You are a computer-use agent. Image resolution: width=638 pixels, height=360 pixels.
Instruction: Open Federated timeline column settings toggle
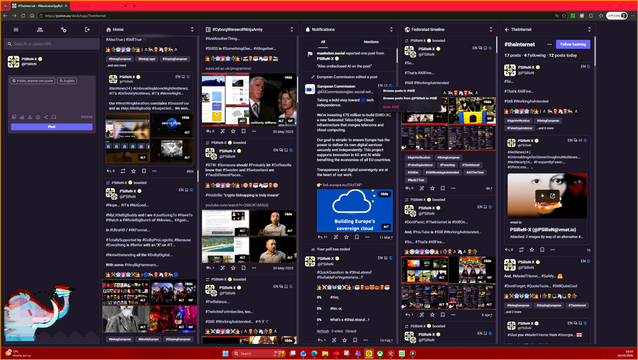pyautogui.click(x=490, y=30)
